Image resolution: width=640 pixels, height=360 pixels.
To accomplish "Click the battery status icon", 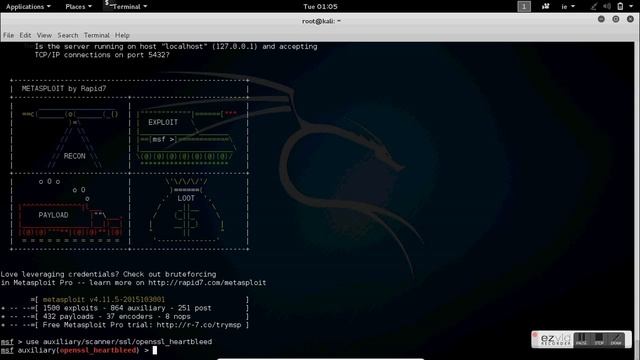I will point(620,7).
